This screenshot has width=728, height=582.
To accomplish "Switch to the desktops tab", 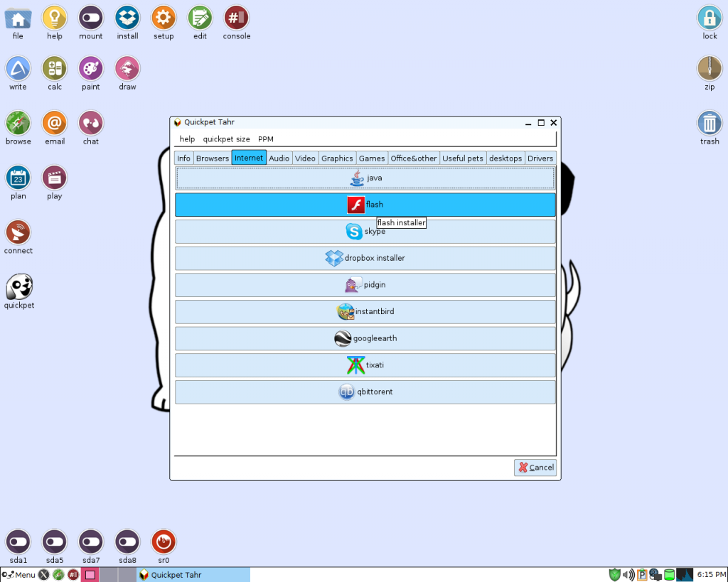I will point(505,158).
